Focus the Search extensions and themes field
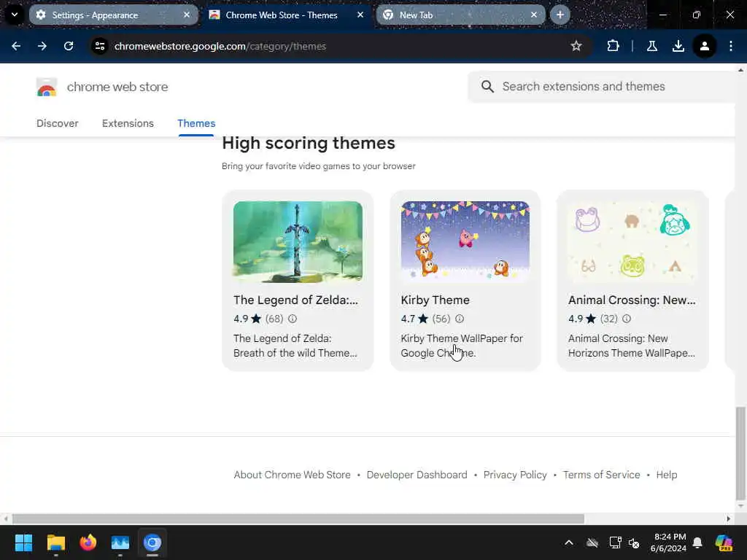The width and height of the screenshot is (747, 560). pos(601,87)
